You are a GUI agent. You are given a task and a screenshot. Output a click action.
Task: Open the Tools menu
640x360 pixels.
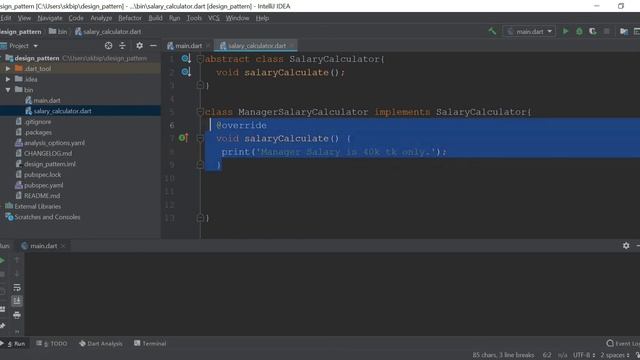[x=194, y=18]
